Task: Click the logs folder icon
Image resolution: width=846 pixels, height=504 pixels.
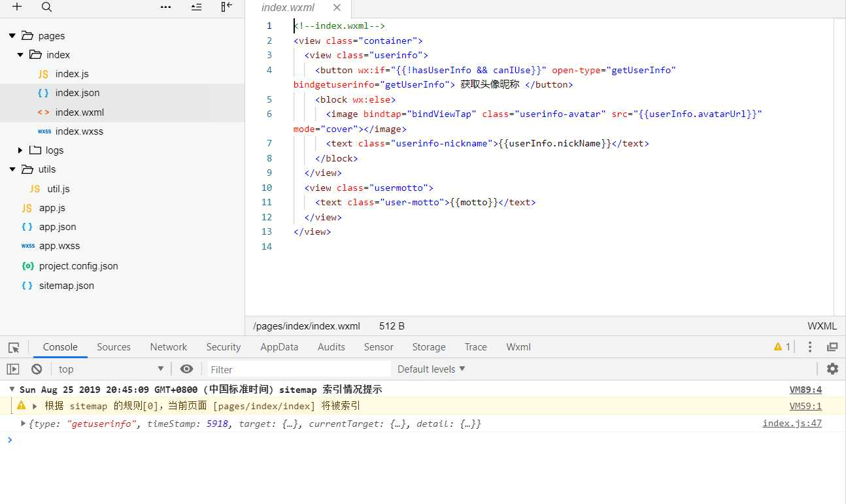Action: (35, 150)
